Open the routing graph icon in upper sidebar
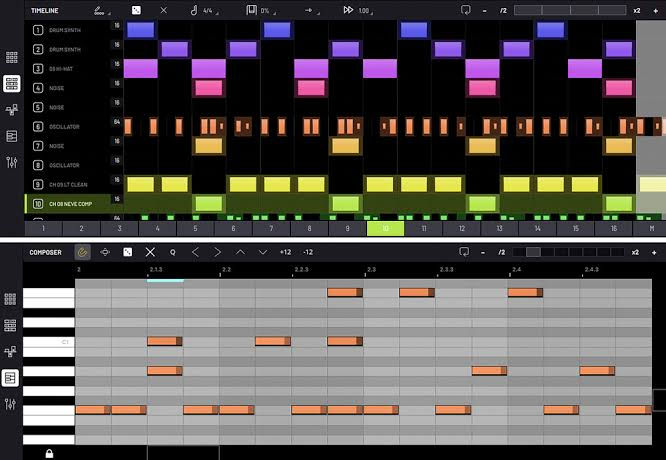 [11, 110]
